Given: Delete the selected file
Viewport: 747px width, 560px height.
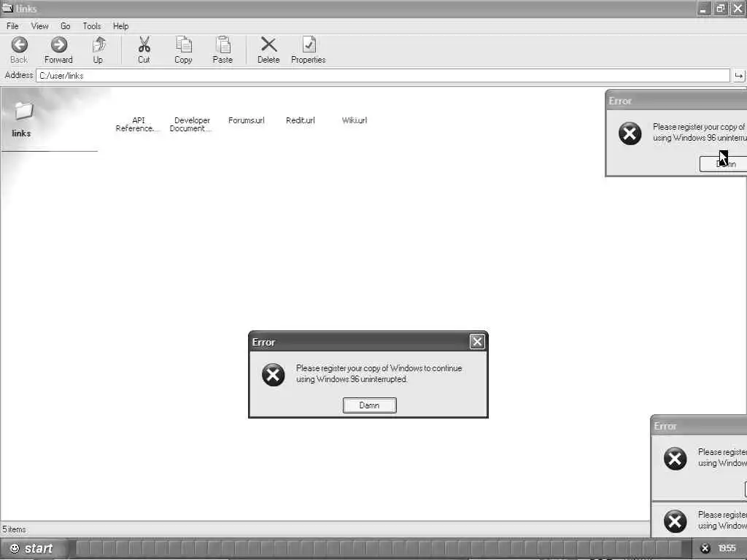Looking at the screenshot, I should 268,44.
